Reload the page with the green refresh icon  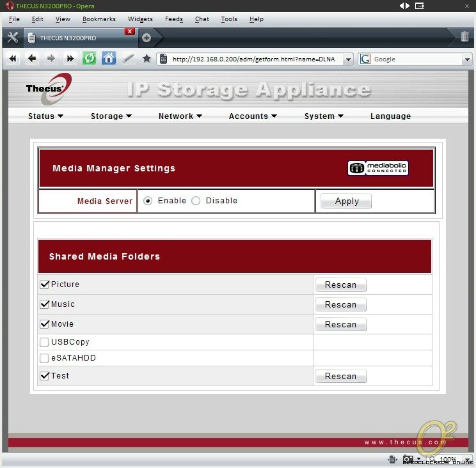click(90, 58)
